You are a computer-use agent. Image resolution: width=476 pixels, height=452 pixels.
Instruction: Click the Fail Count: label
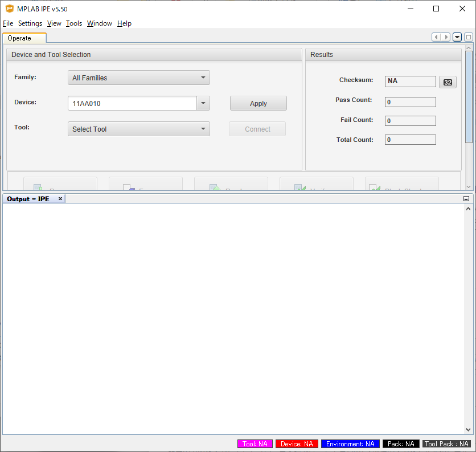(356, 120)
